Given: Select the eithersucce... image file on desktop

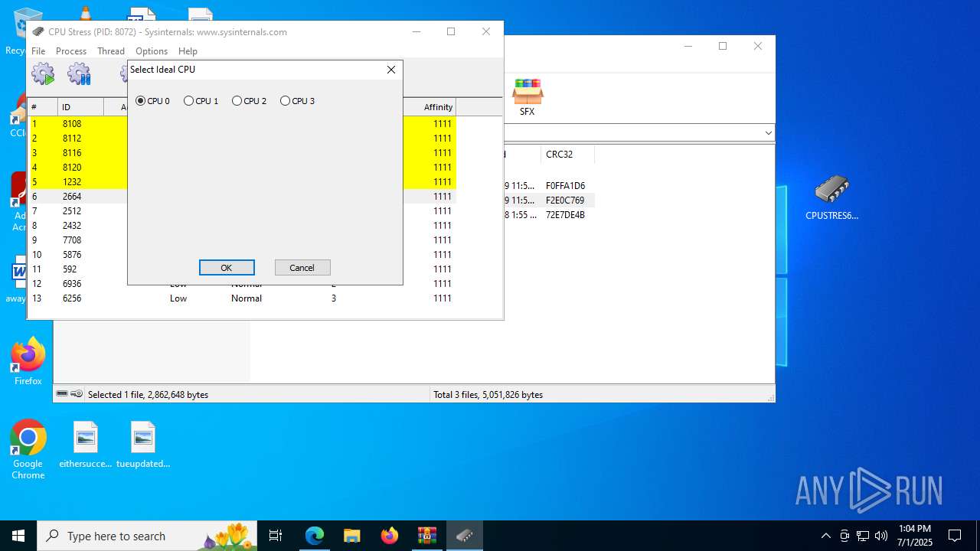Looking at the screenshot, I should pos(86,445).
